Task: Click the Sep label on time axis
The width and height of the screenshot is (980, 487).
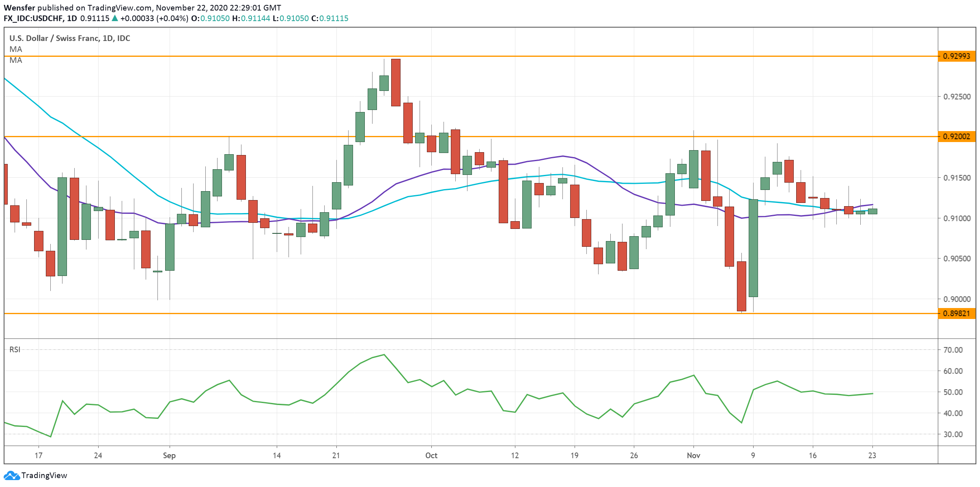Action: click(x=169, y=455)
